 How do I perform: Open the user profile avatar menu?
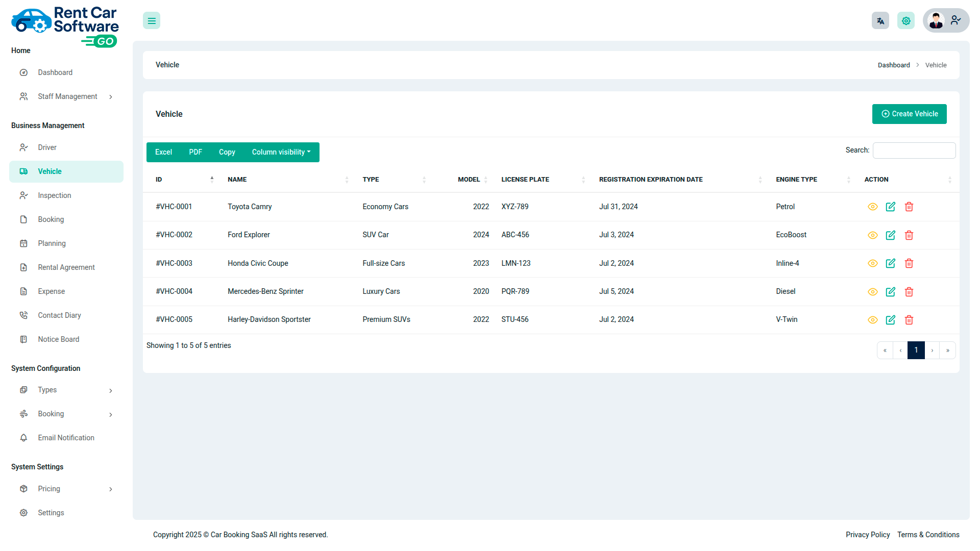tap(946, 20)
